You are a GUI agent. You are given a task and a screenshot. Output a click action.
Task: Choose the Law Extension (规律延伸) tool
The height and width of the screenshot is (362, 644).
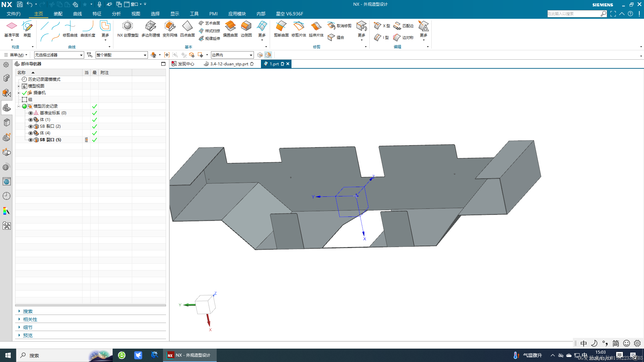pos(209,39)
